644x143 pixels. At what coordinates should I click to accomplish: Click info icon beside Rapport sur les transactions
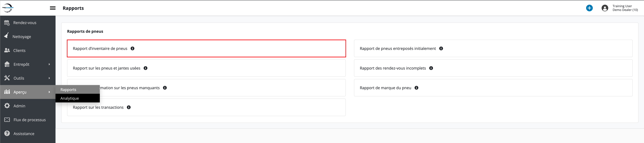click(129, 107)
